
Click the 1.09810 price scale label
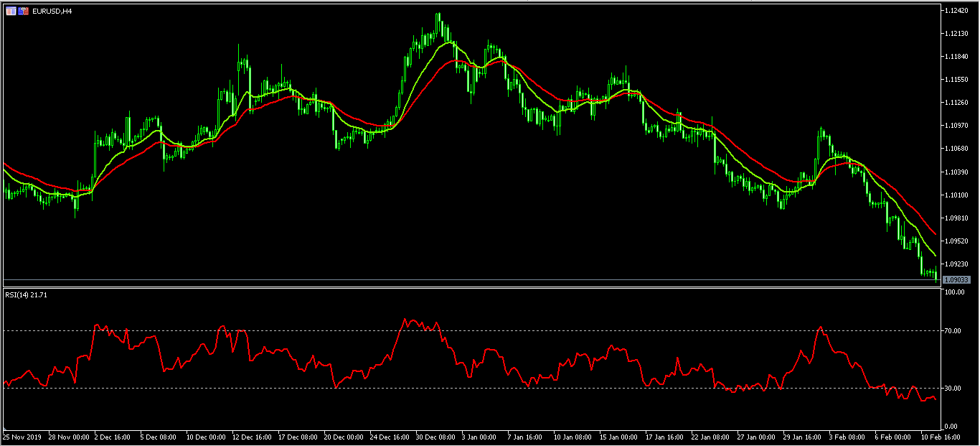coord(956,218)
